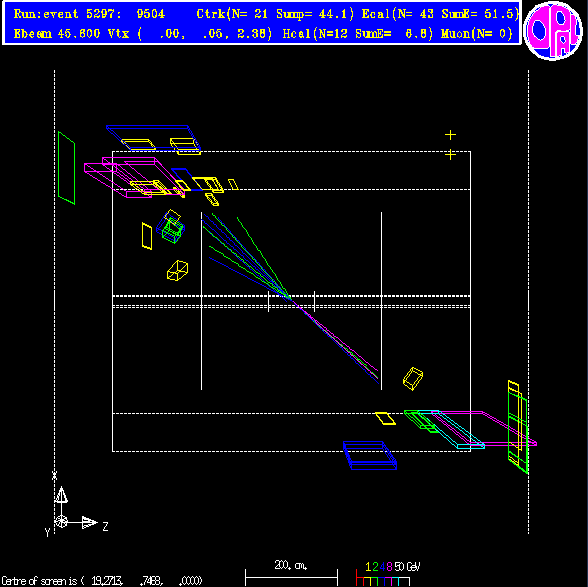Select the Y axis origin circle marker
The image size is (588, 587).
pos(61,522)
